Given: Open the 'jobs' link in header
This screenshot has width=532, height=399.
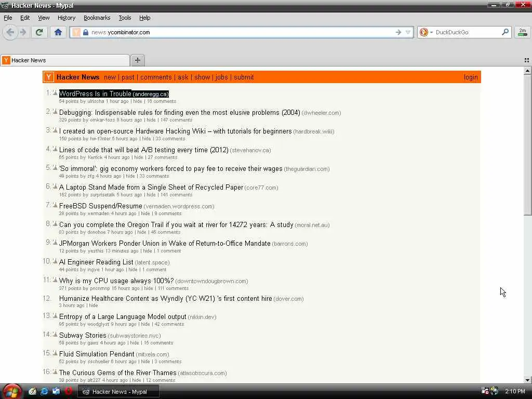Looking at the screenshot, I should pos(221,77).
